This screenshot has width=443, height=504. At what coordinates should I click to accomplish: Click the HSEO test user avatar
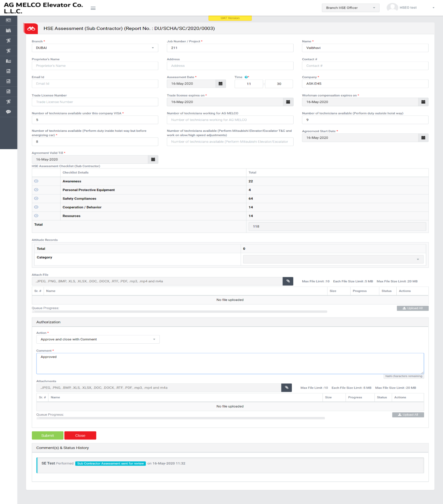click(392, 7)
